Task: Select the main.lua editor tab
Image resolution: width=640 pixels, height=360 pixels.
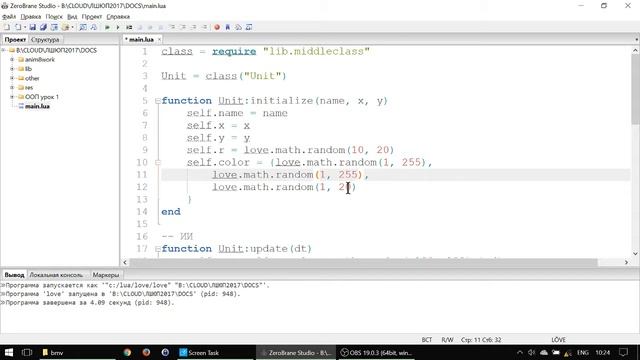Action: point(140,40)
